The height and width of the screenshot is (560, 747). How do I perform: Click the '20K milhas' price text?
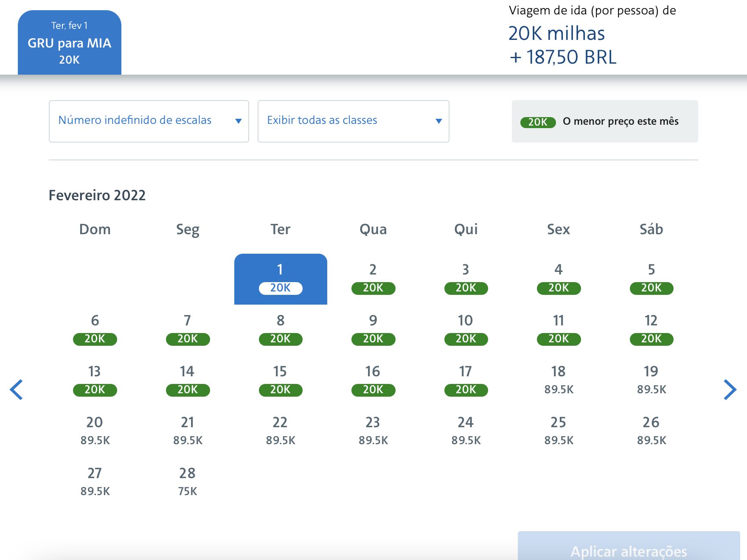coord(557,34)
